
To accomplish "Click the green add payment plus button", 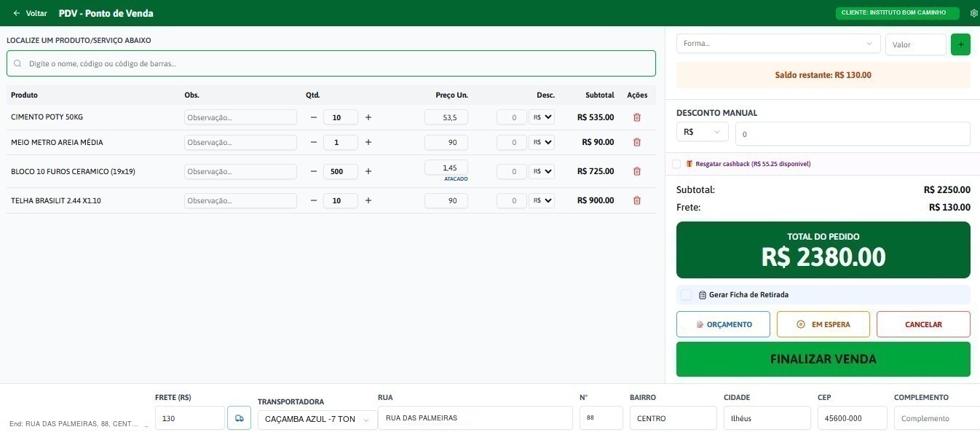I will click(x=960, y=44).
